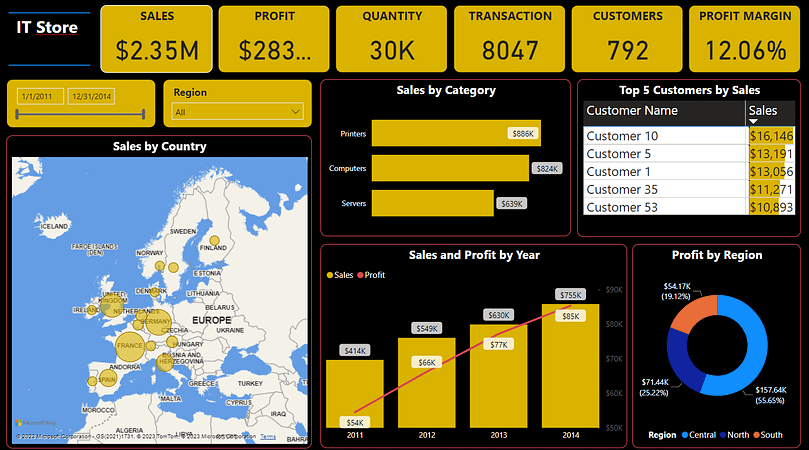Image resolution: width=809 pixels, height=450 pixels.
Task: Click the start date 1/1/2011 field
Action: click(x=39, y=96)
